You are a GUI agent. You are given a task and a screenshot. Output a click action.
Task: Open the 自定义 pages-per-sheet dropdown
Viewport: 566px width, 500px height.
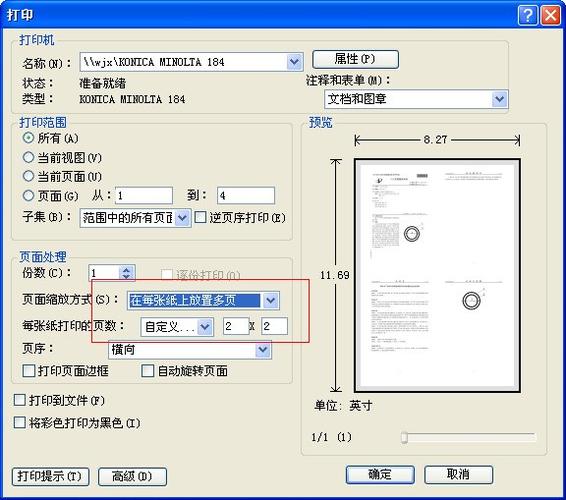tap(205, 327)
